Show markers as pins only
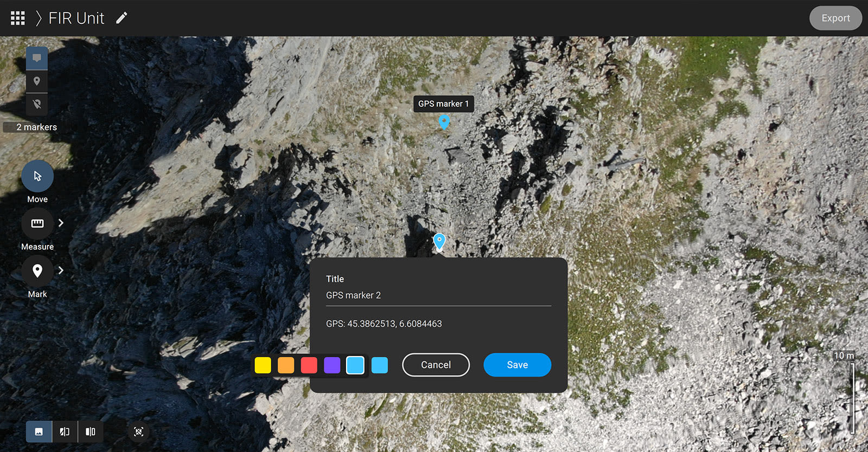Image resolution: width=868 pixels, height=452 pixels. [x=37, y=81]
